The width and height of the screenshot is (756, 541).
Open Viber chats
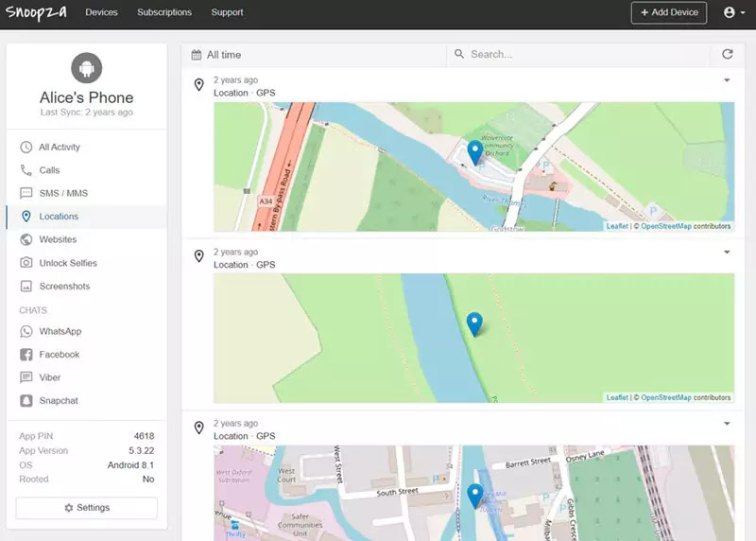(x=87, y=378)
